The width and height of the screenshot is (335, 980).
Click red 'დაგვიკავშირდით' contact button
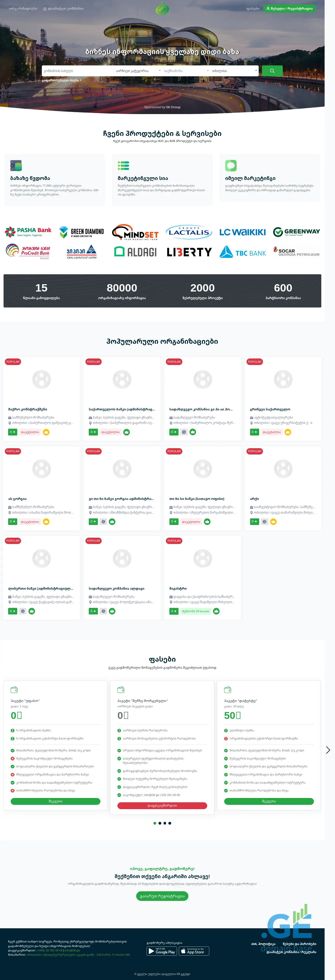coord(162,806)
